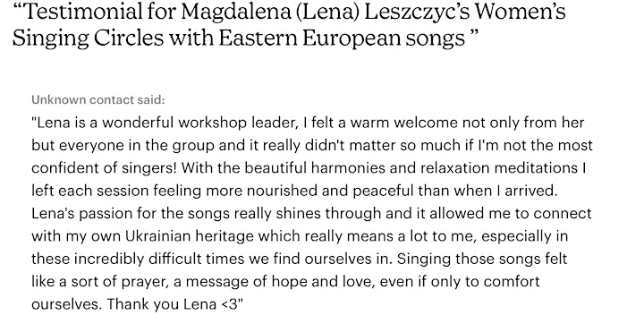Screen dimensions: 644x332
Task: Click the "Unknown contact said:" label
Action: pos(98,100)
